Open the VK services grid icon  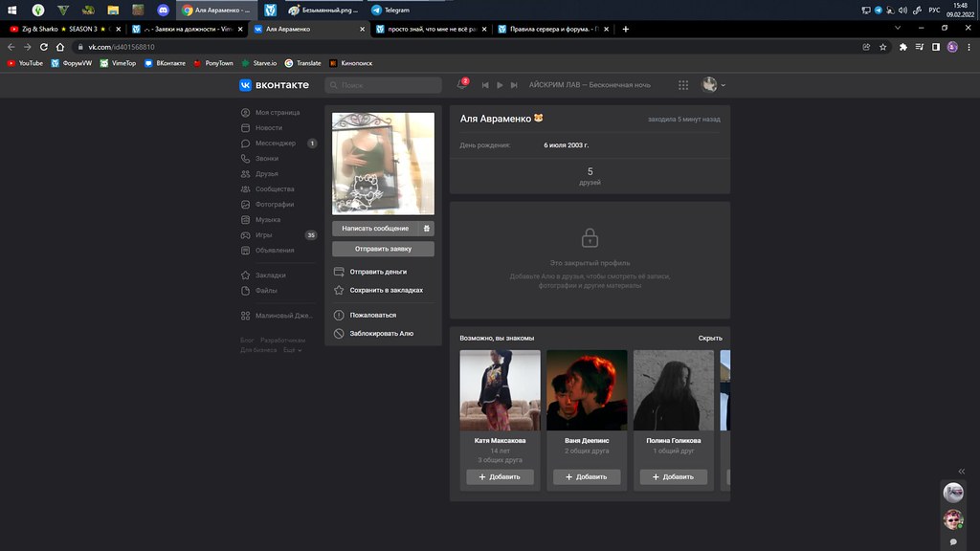(x=683, y=85)
